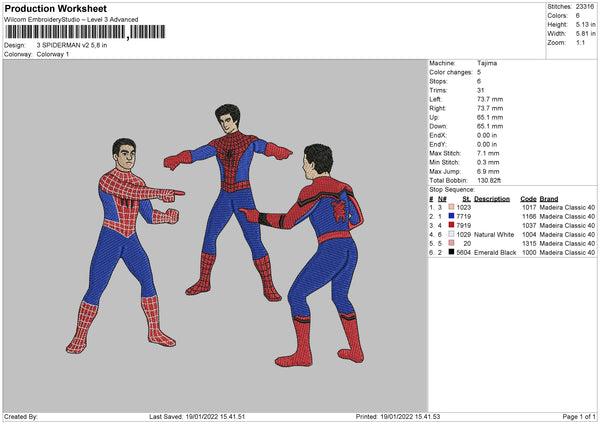
Task: Click the EndX value '0.00 in'
Action: click(x=487, y=135)
